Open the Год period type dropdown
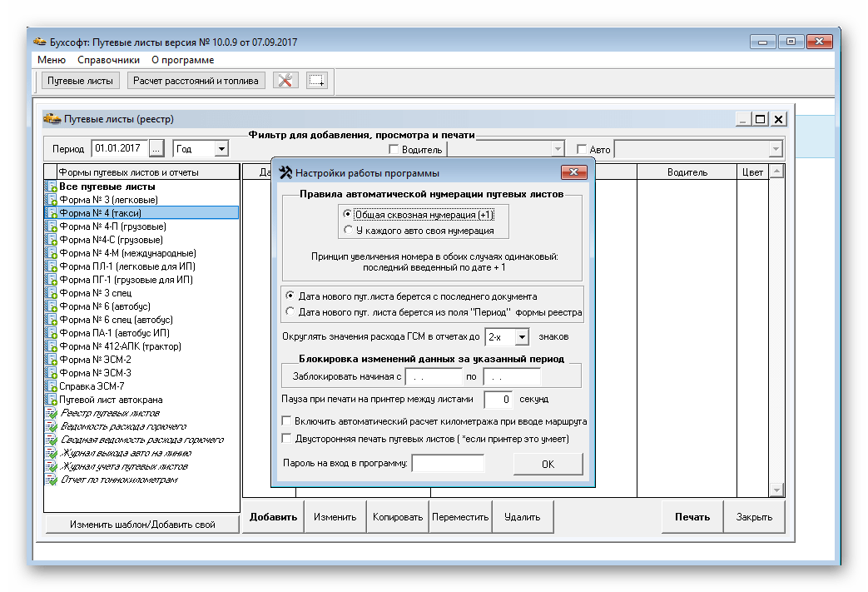 click(x=221, y=148)
